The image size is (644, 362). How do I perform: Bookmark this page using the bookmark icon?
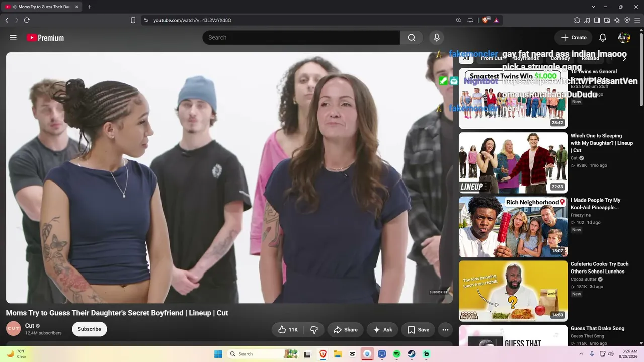coord(133,20)
